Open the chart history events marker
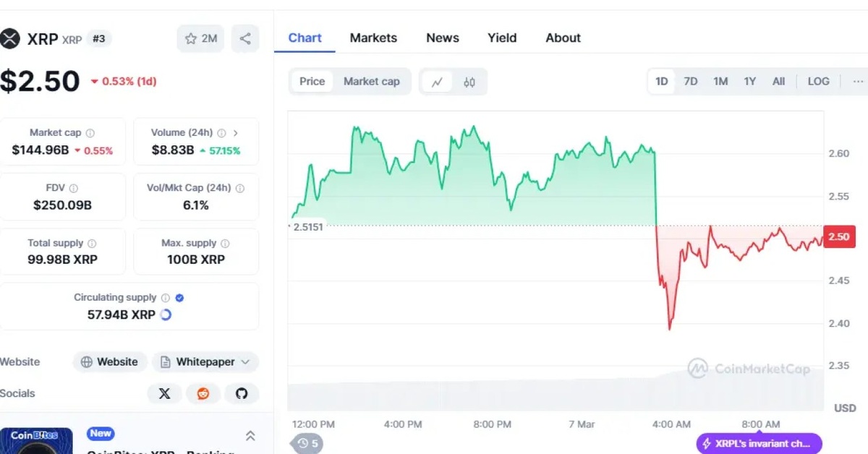Image resolution: width=868 pixels, height=454 pixels. tap(308, 443)
